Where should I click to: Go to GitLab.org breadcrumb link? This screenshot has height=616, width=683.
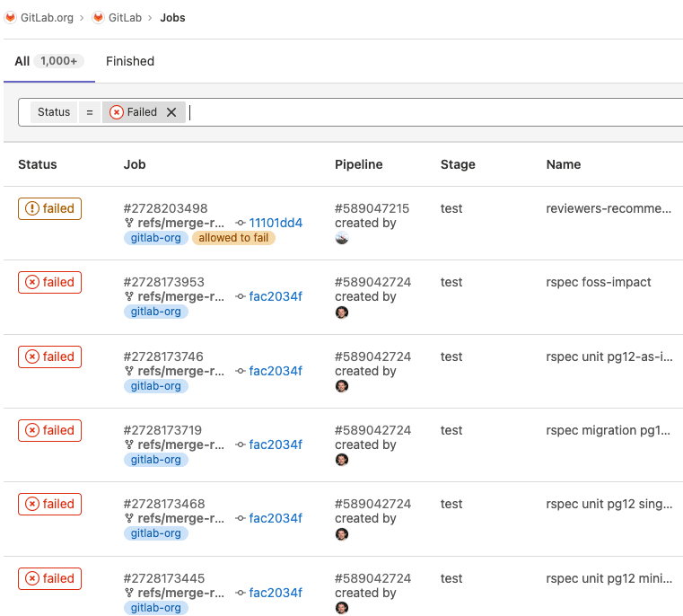[47, 17]
